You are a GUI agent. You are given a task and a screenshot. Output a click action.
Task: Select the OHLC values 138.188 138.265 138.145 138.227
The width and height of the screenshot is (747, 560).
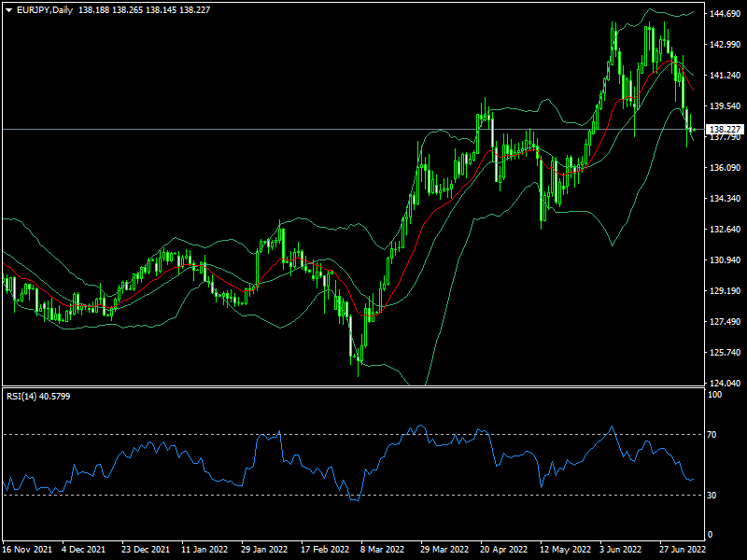144,10
